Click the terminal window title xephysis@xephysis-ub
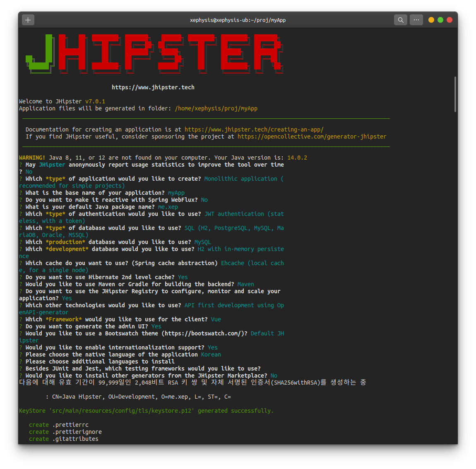 [x=238, y=20]
